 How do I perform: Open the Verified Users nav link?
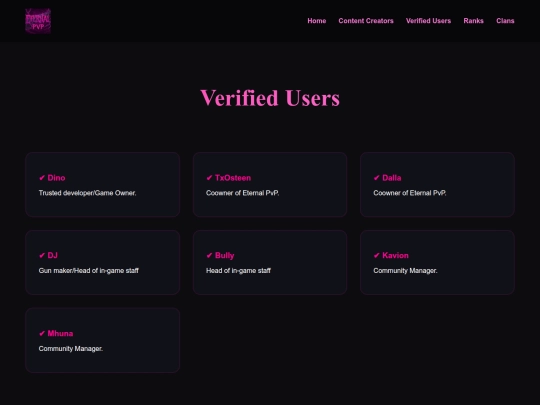428,21
